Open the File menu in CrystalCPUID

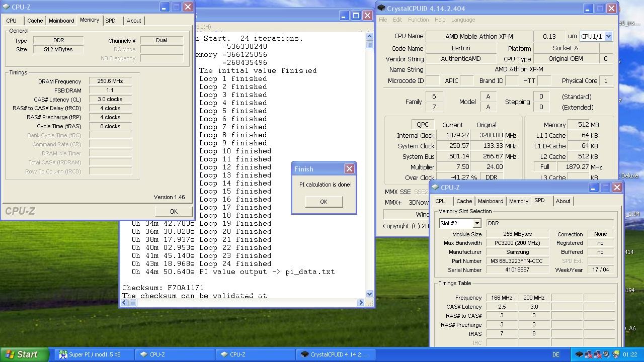click(x=383, y=20)
